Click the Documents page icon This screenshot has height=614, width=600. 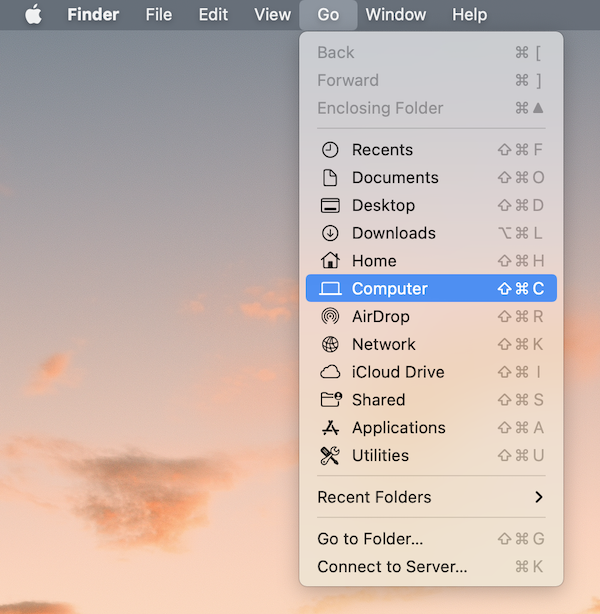click(x=330, y=178)
